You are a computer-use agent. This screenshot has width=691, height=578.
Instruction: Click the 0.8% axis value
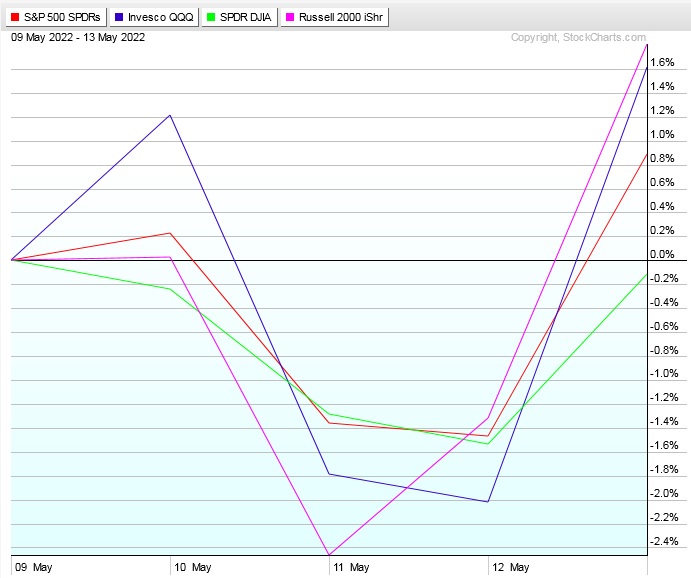662,158
